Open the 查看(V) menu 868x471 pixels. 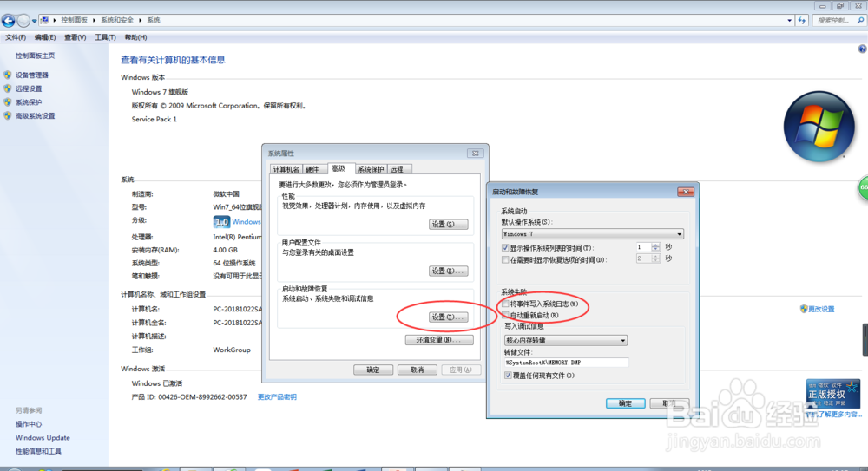(75, 37)
